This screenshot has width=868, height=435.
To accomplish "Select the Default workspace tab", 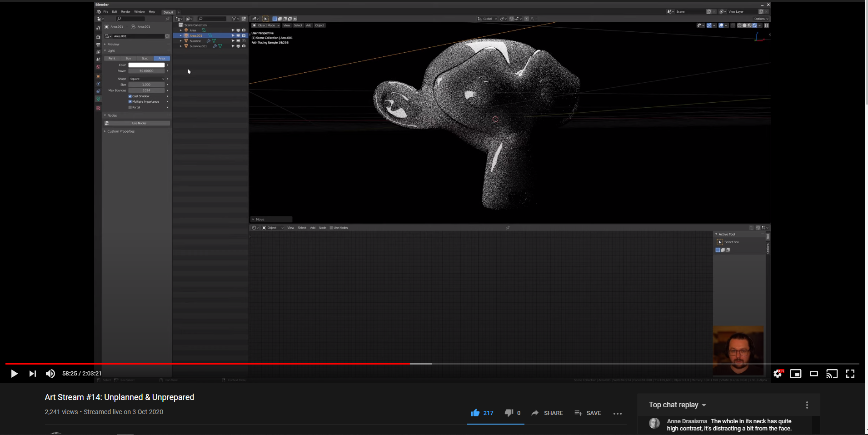I will (168, 12).
